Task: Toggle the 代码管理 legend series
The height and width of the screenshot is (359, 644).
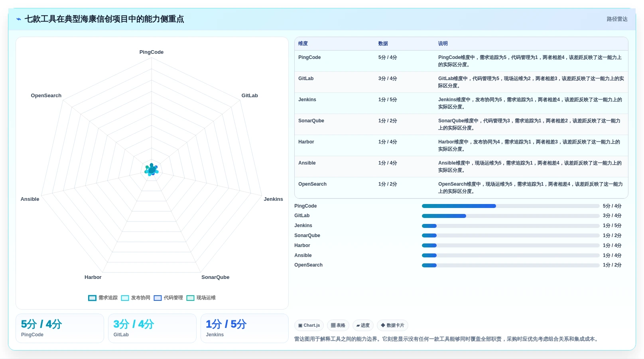Action: pos(168,298)
